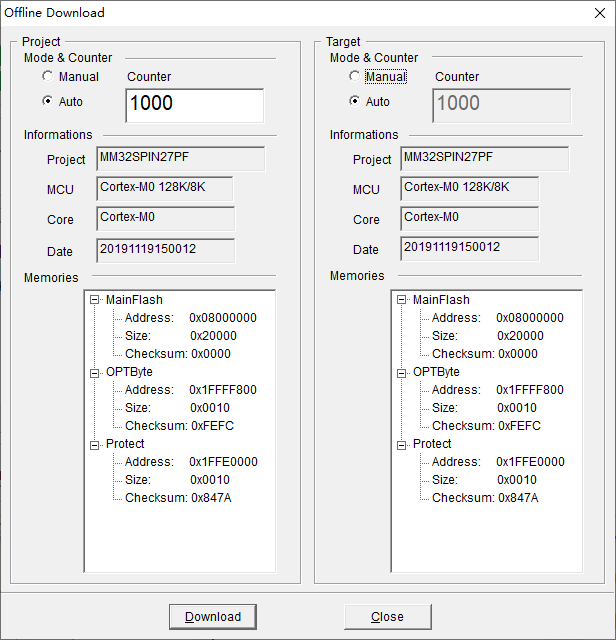
Task: Select Target OPTByte Size 0x0010 row
Action: point(484,408)
